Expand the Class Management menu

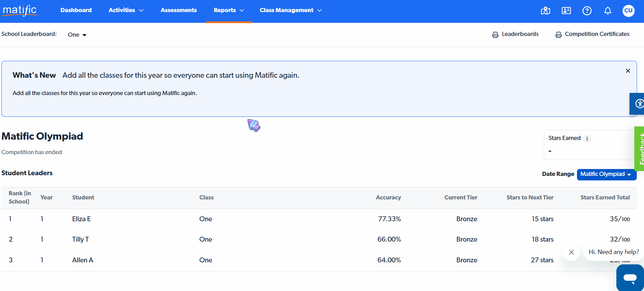pyautogui.click(x=291, y=10)
